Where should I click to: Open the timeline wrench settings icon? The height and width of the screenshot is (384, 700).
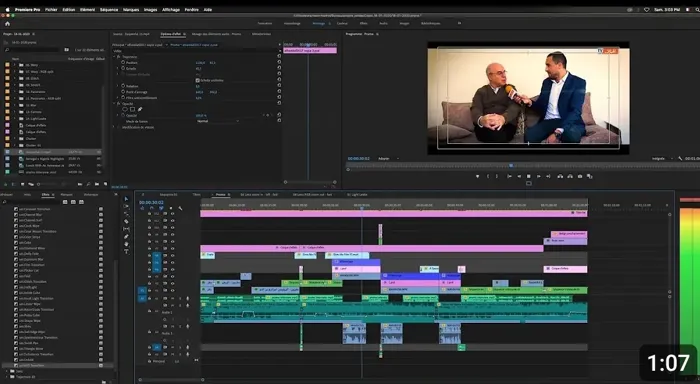tap(180, 209)
